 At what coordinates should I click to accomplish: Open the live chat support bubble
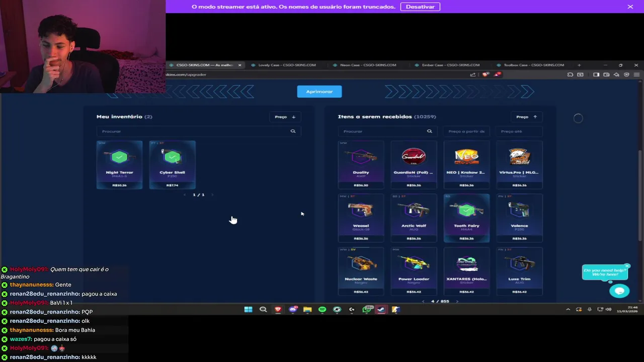point(619,291)
